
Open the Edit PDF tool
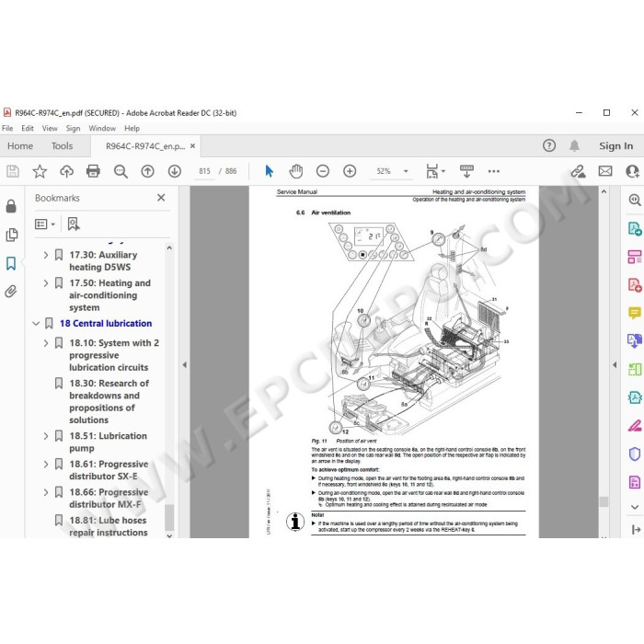tap(635, 257)
